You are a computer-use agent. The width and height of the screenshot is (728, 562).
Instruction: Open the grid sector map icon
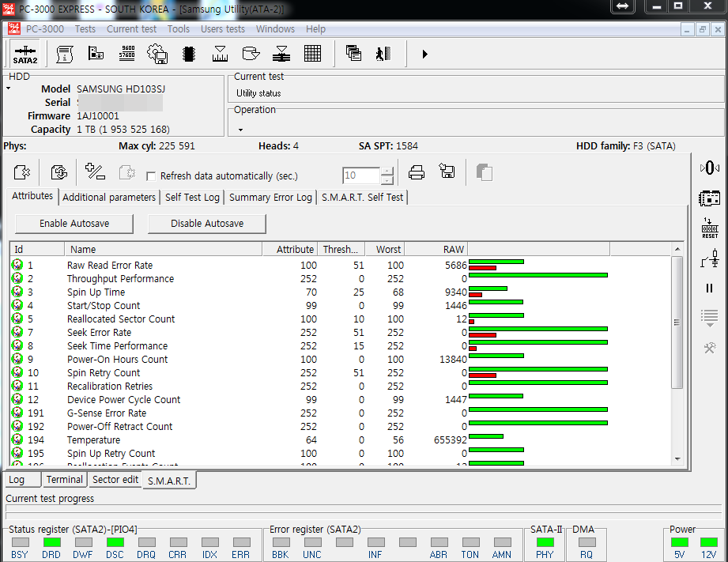point(312,55)
